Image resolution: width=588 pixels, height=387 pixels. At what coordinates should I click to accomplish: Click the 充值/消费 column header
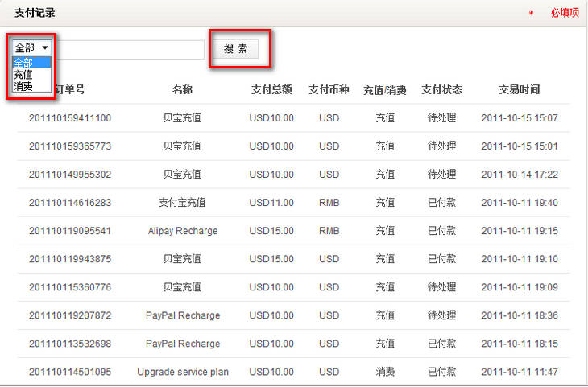(385, 90)
